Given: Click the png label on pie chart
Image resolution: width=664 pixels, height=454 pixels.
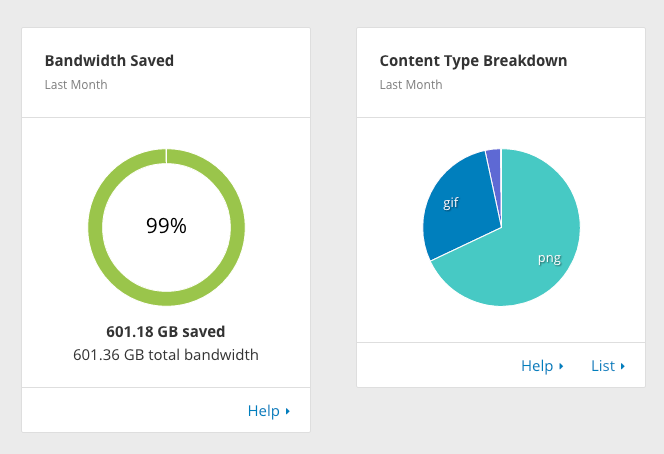Looking at the screenshot, I should 549,258.
